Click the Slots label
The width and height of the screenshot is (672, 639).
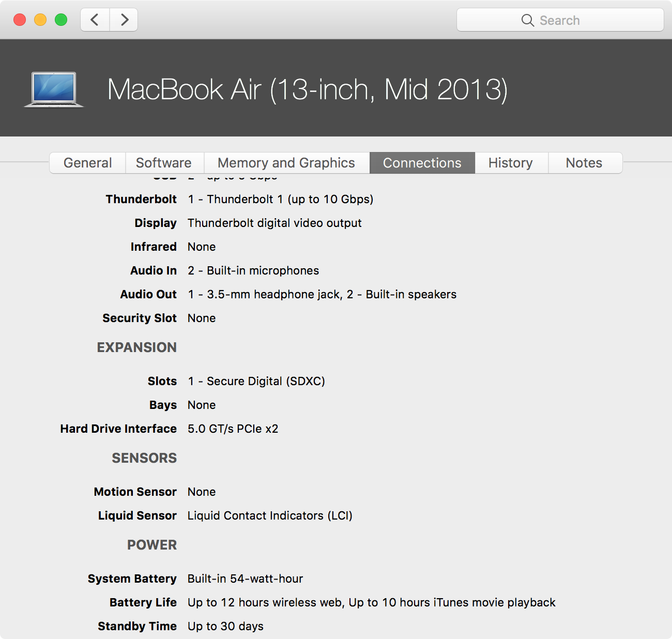coord(162,381)
